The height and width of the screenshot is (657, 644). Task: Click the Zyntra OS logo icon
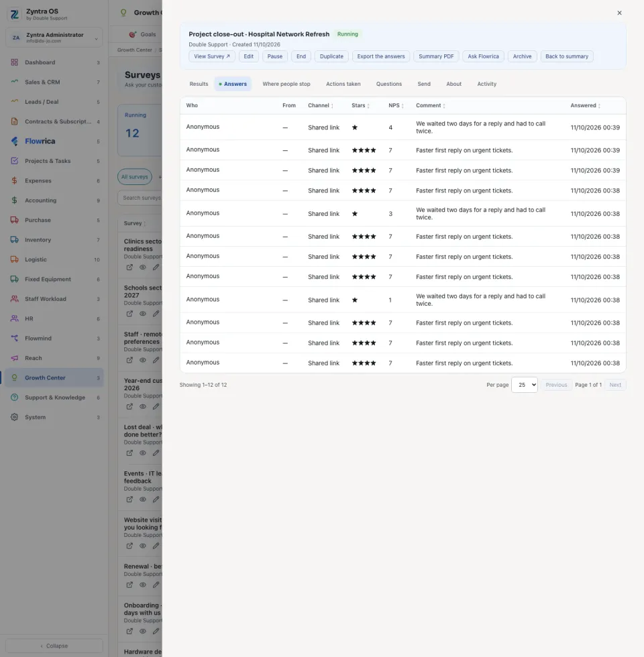tap(15, 15)
